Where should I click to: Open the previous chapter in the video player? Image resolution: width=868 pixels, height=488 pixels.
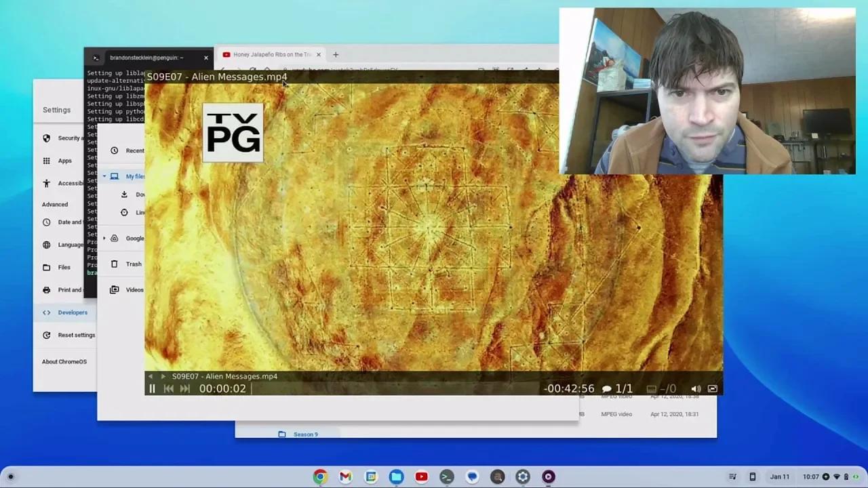167,388
